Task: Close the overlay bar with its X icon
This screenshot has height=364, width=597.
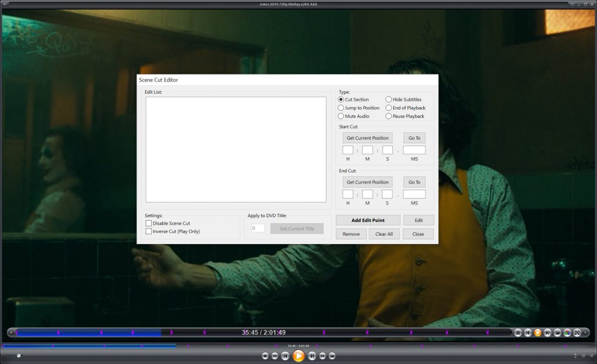Action: (585, 333)
